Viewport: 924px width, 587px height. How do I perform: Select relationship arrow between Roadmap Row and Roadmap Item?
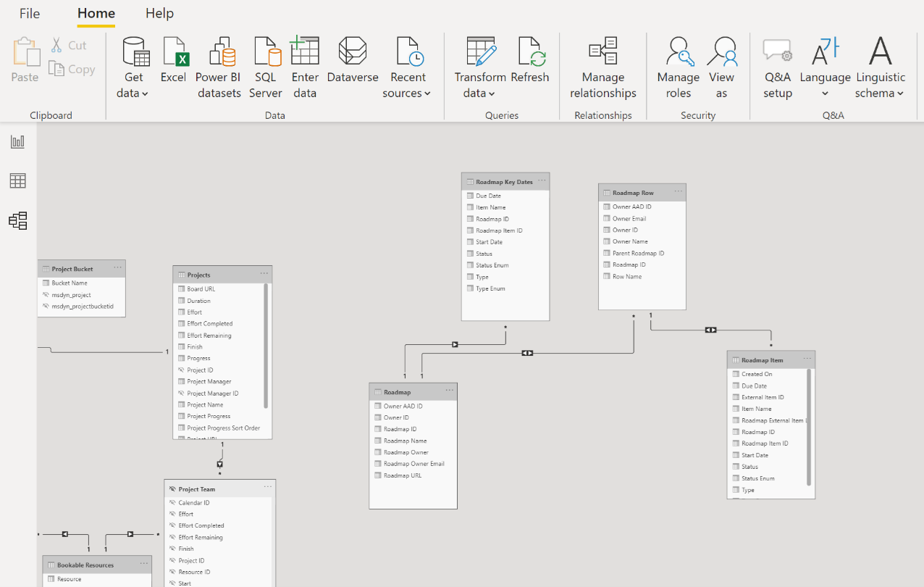[x=710, y=330]
